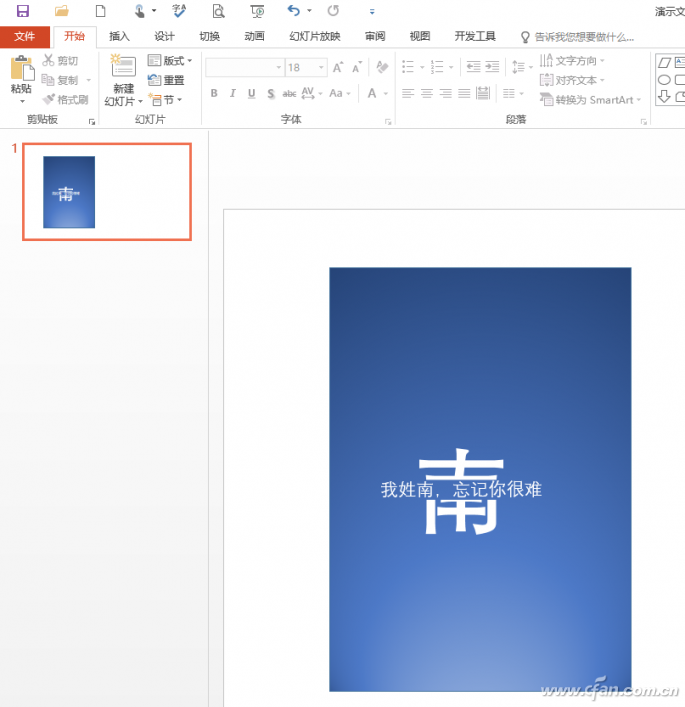Switch to the 幻灯片放映 tab
The height and width of the screenshot is (707, 685).
[x=315, y=37]
